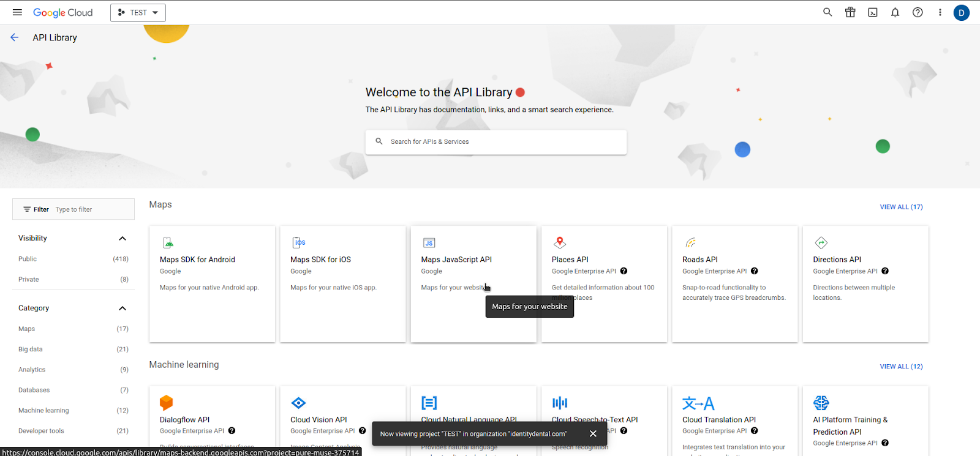Viewport: 980px width, 456px height.
Task: Click the Google Cloud logo
Action: tap(63, 13)
